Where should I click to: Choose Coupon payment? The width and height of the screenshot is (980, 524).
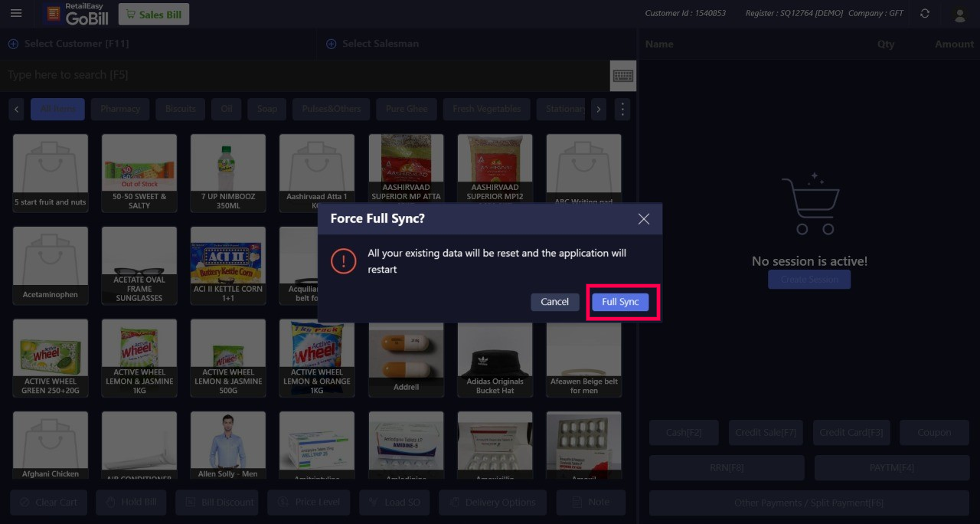tap(934, 433)
